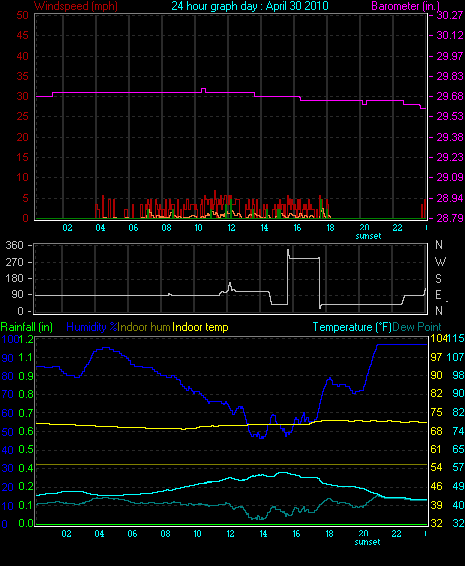465x566 pixels.
Task: Click the Barometer (in.) axis label
Action: tap(405, 6)
